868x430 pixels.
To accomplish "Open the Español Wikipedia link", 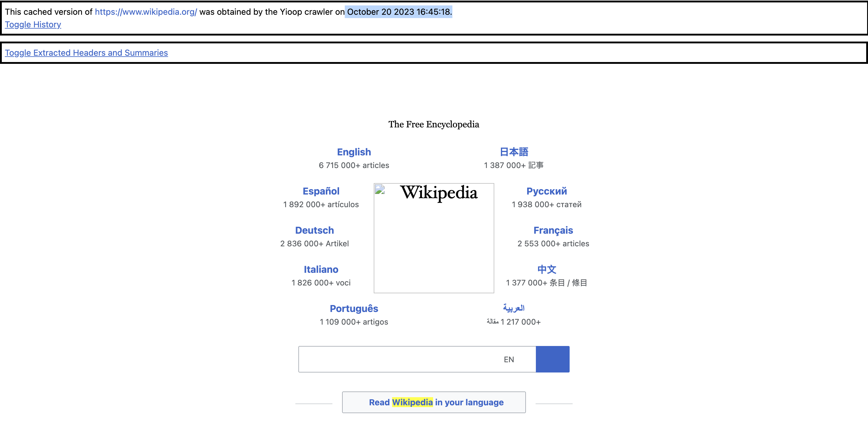I will [x=321, y=191].
